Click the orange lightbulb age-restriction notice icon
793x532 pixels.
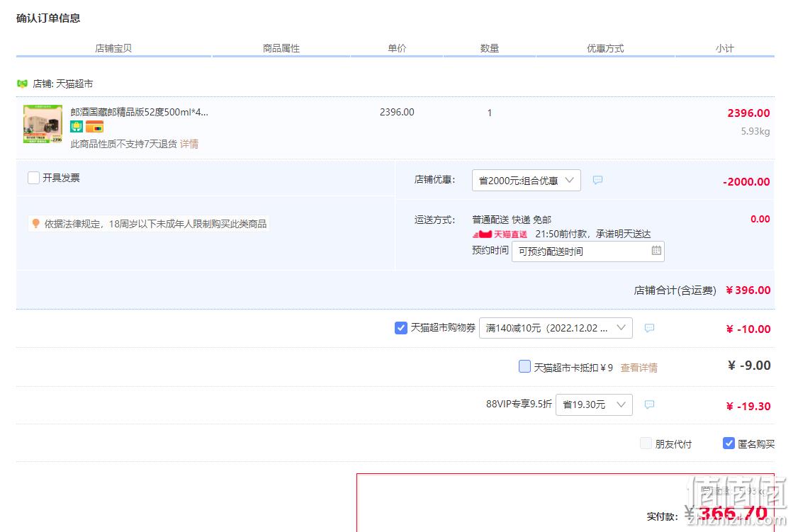pos(35,223)
